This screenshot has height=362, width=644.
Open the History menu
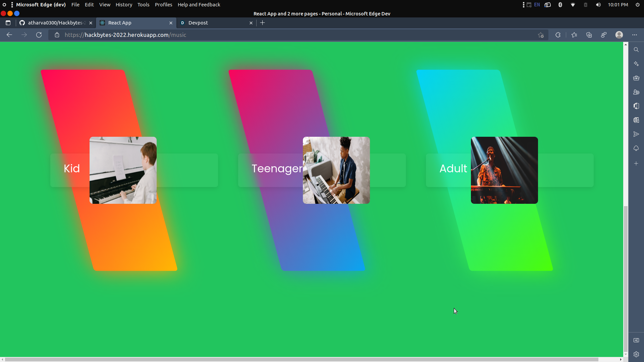pyautogui.click(x=124, y=5)
